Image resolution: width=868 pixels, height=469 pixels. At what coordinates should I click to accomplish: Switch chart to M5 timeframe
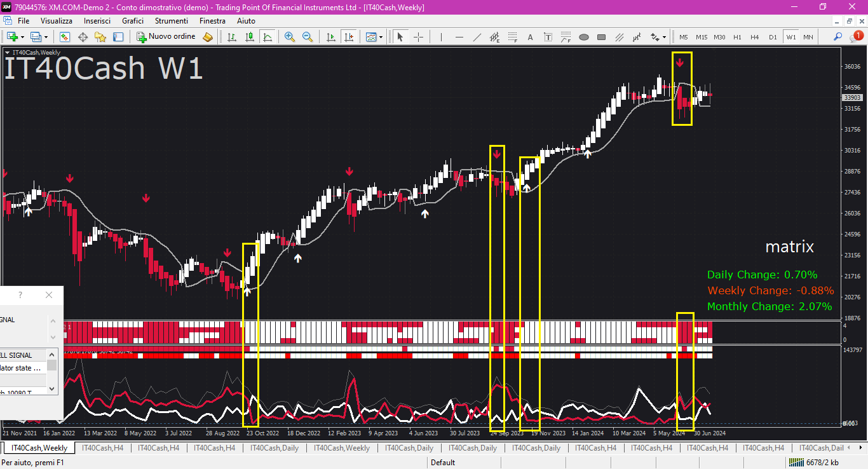(x=684, y=37)
